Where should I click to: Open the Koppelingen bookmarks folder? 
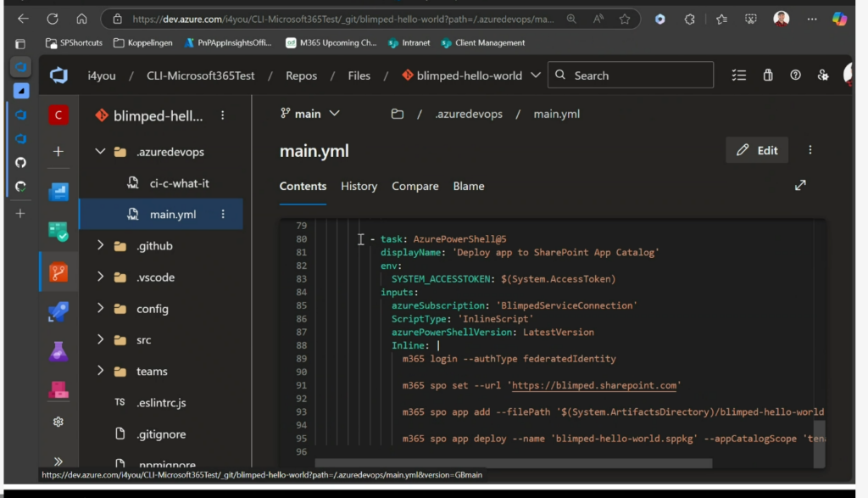142,42
